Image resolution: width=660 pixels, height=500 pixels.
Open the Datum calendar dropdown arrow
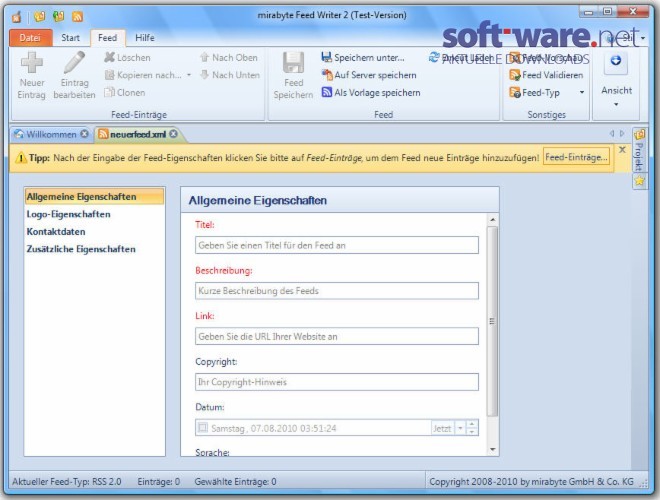pos(460,428)
